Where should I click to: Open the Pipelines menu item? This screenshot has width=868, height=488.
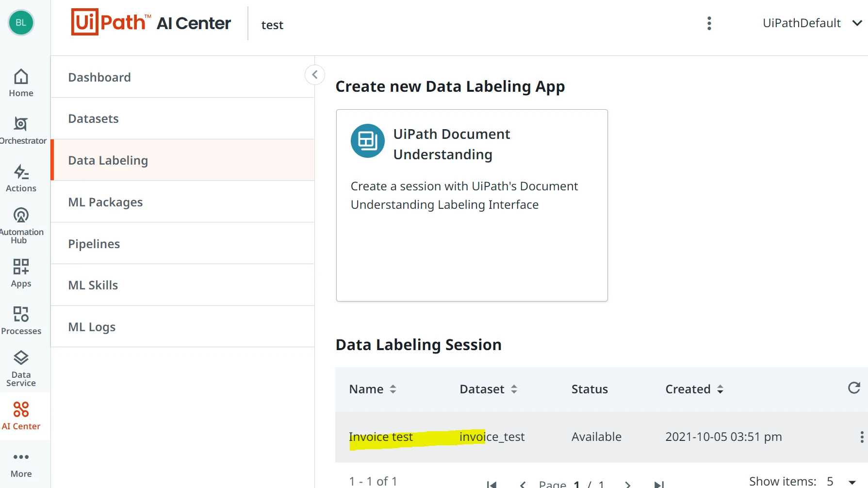182,244
